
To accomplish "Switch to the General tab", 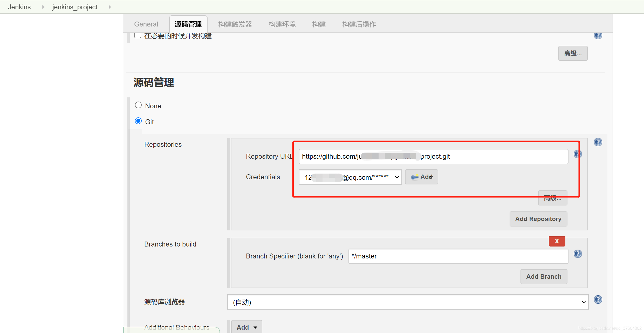I will click(x=146, y=24).
